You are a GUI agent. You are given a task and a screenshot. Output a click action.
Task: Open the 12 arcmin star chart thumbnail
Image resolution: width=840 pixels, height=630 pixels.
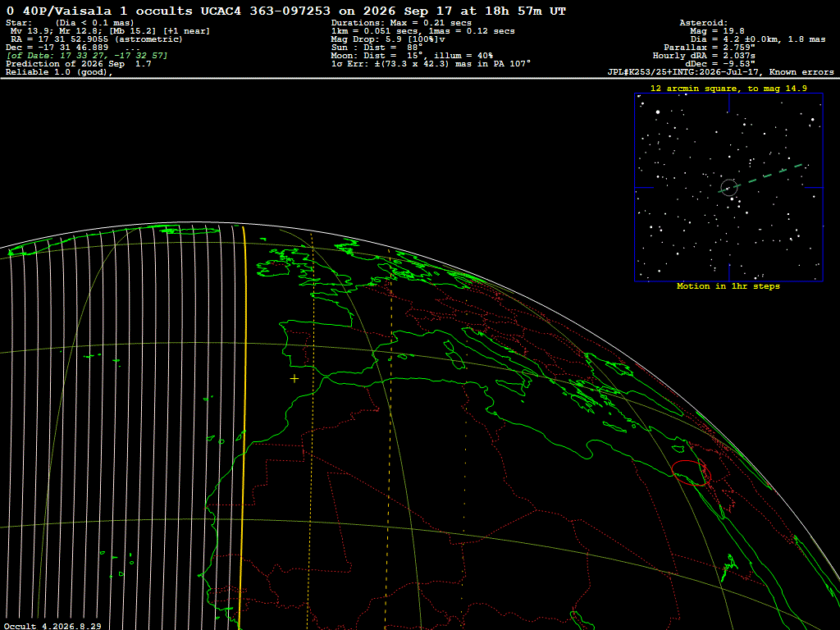click(x=728, y=187)
